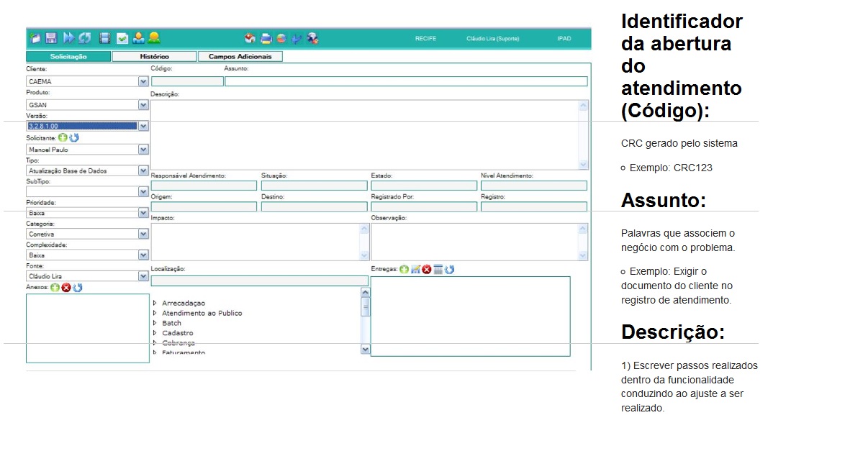
Task: Click the blue floppy-disk save icon in toolbar
Action: point(51,38)
